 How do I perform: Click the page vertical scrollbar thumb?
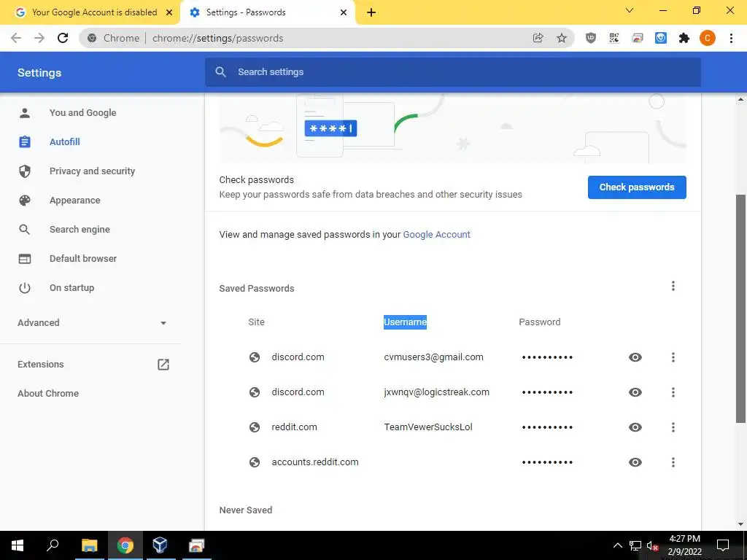pyautogui.click(x=740, y=308)
